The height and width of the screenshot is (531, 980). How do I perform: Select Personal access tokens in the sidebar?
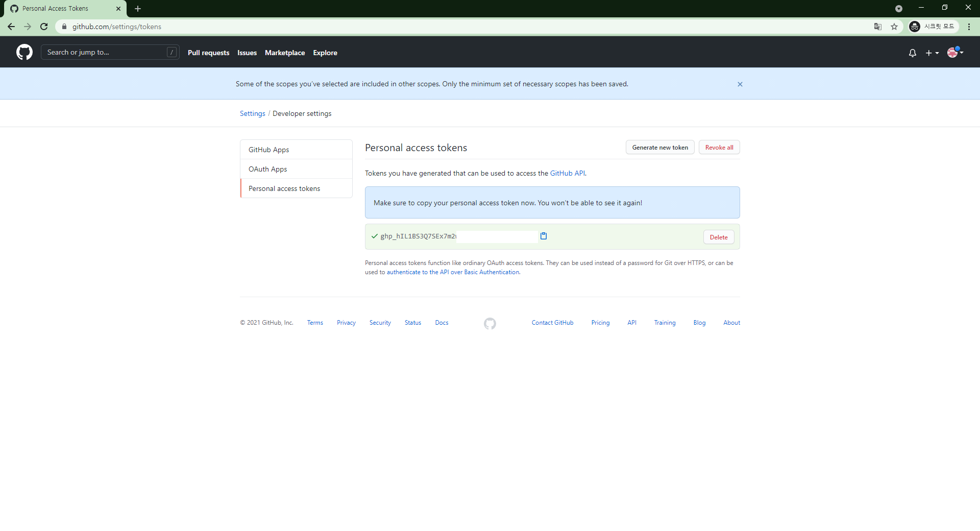(x=296, y=188)
